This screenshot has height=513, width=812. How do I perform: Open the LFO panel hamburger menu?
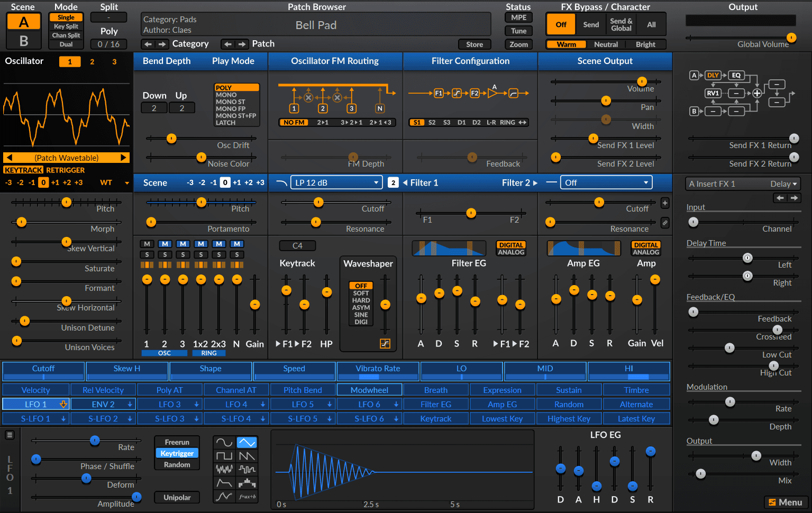click(x=10, y=434)
